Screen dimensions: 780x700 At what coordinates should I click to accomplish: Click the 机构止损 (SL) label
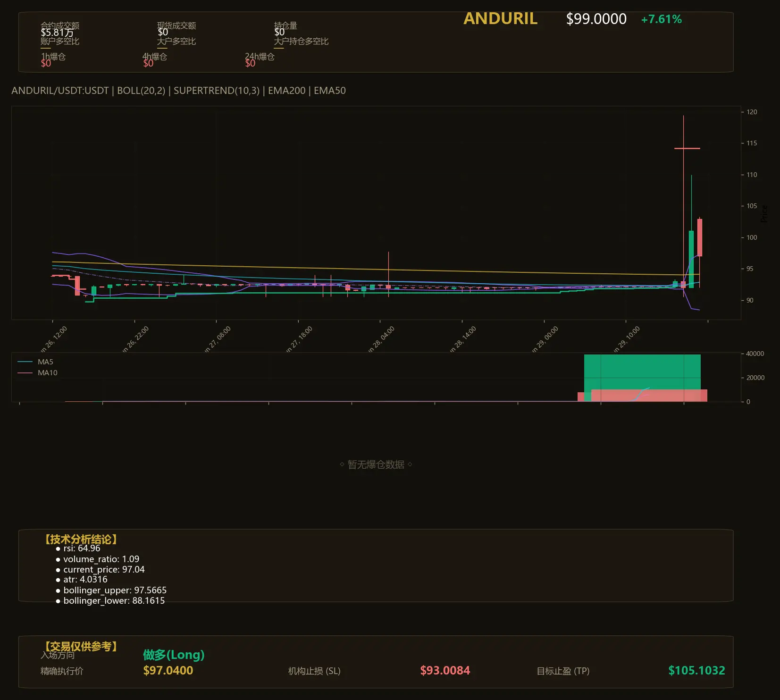[314, 671]
